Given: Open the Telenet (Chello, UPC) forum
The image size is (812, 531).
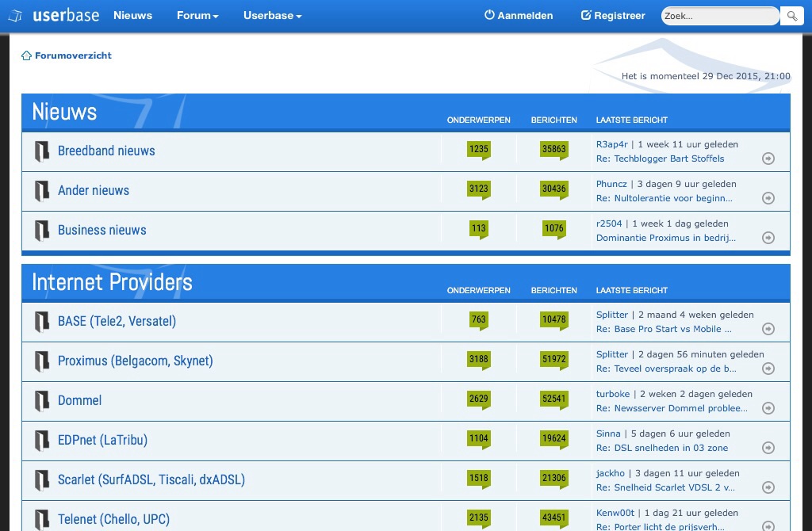Looking at the screenshot, I should pyautogui.click(x=113, y=519).
